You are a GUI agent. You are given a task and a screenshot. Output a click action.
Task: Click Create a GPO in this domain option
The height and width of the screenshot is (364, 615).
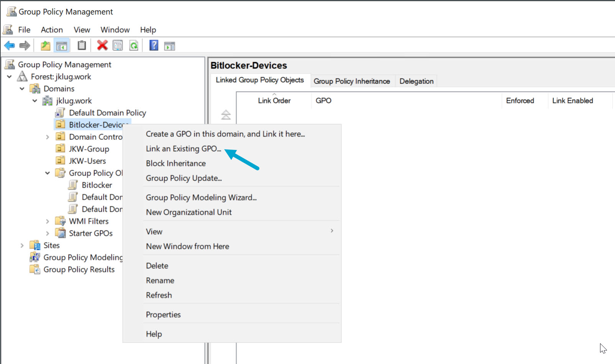point(225,134)
